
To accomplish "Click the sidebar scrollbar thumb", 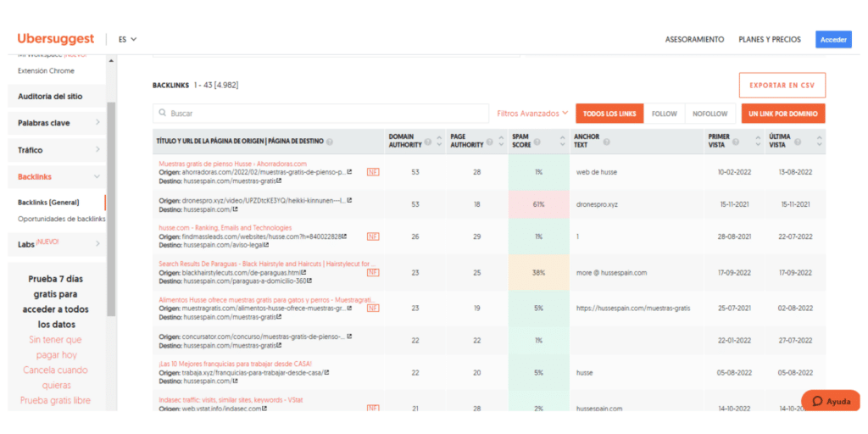I will (x=111, y=209).
